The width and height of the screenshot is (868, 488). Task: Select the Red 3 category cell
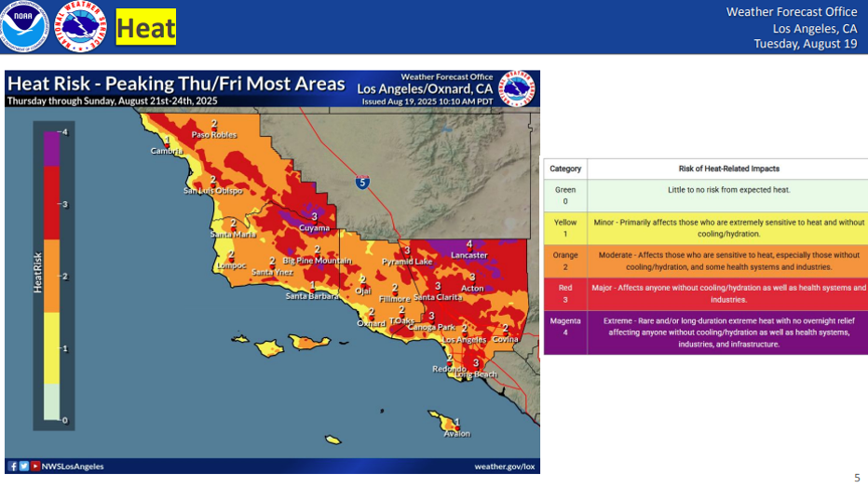tap(564, 294)
